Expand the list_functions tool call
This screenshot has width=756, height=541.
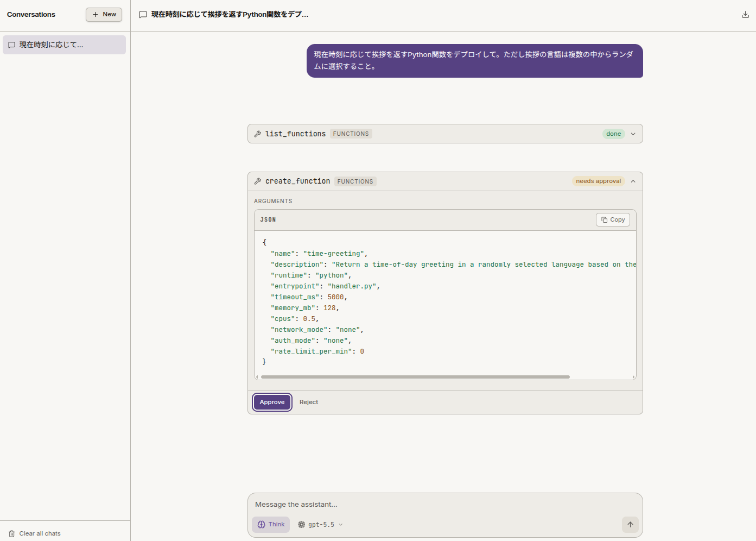coord(633,134)
